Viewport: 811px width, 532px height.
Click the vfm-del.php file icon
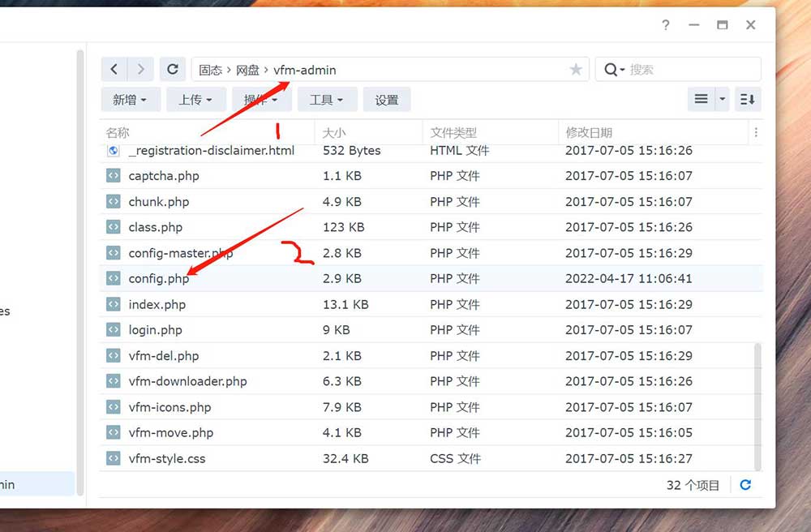coord(114,356)
